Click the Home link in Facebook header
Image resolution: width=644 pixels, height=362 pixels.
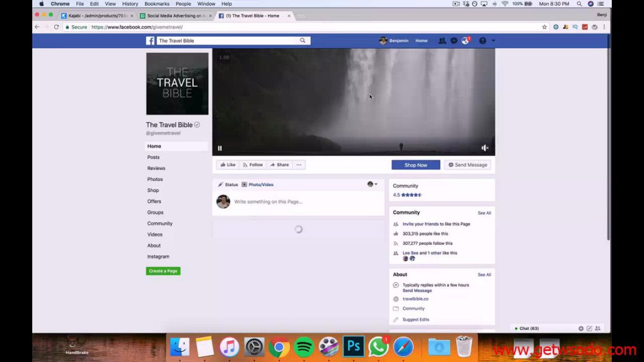click(x=421, y=41)
